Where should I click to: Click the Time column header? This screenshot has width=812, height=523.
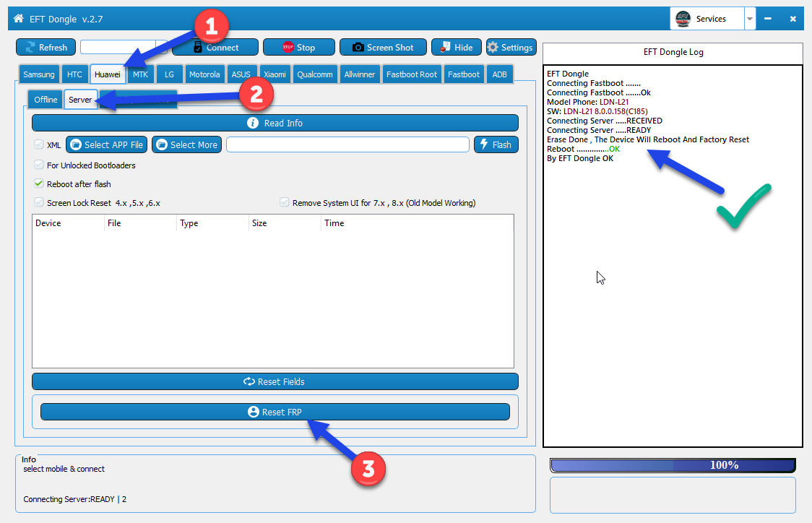coord(418,223)
